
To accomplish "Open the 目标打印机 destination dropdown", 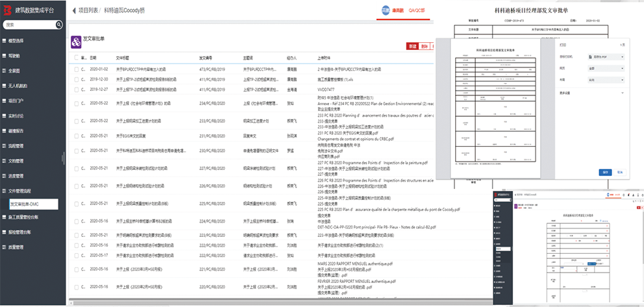I will [x=605, y=56].
